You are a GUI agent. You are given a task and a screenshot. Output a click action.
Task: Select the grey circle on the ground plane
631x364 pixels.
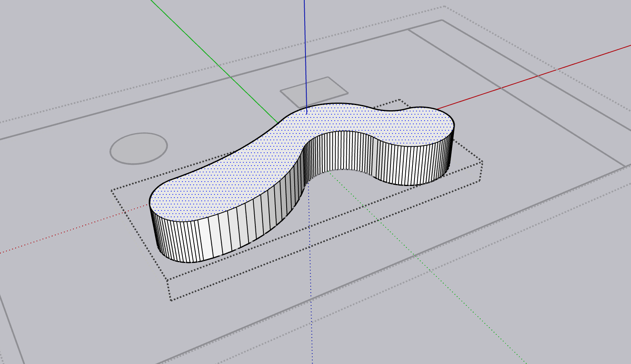[139, 148]
